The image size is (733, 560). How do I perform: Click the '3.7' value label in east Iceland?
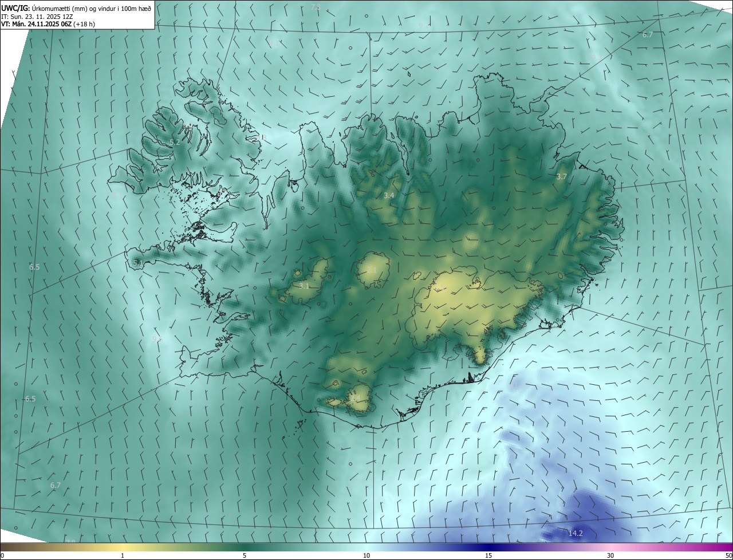(561, 176)
